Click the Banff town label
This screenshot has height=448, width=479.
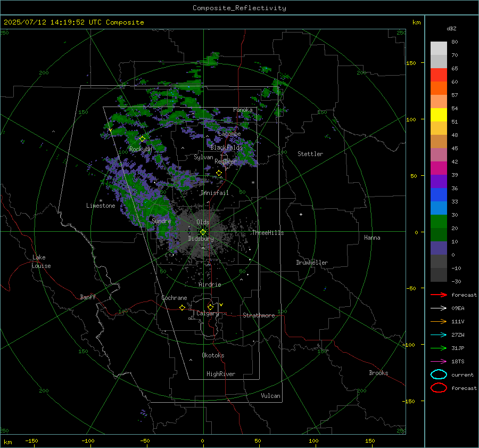click(x=88, y=297)
